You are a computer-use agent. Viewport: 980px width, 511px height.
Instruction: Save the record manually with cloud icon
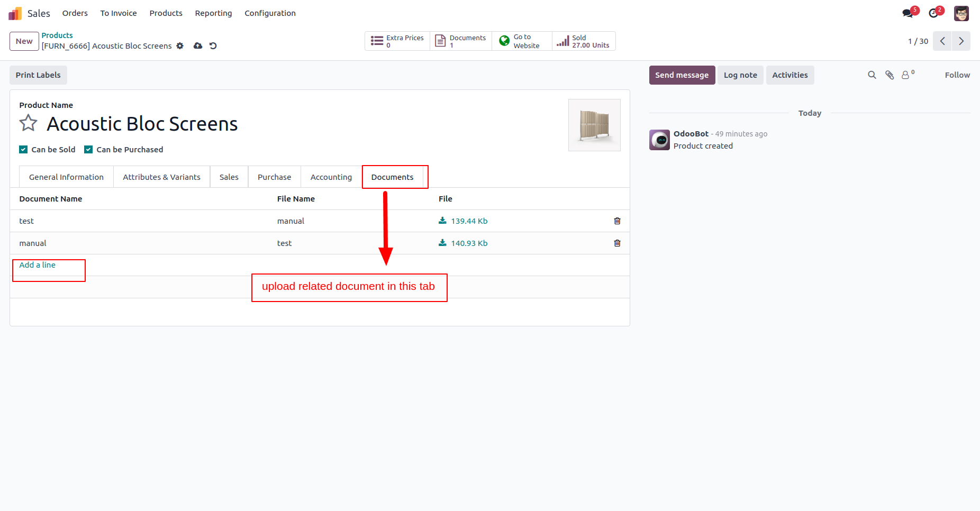pyautogui.click(x=198, y=46)
